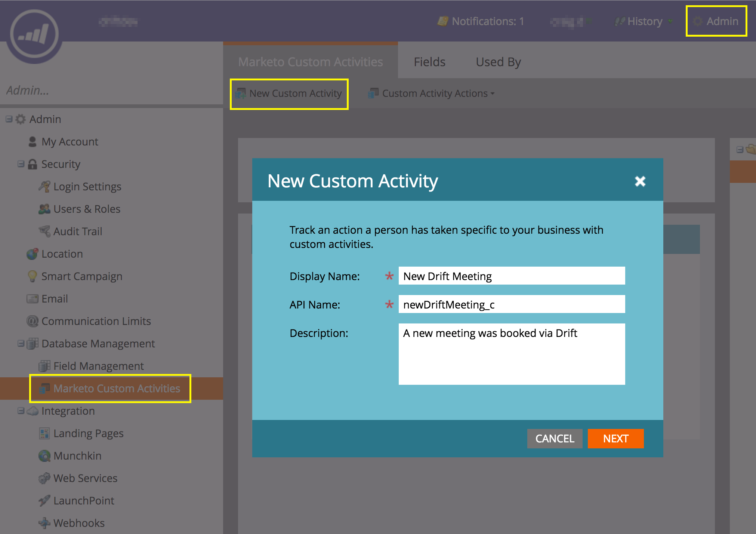Click the Marketo logo icon
756x534 pixels.
pos(34,35)
